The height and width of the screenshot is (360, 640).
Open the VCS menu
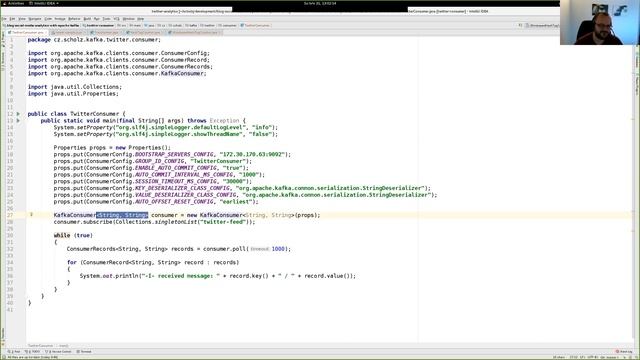click(117, 19)
